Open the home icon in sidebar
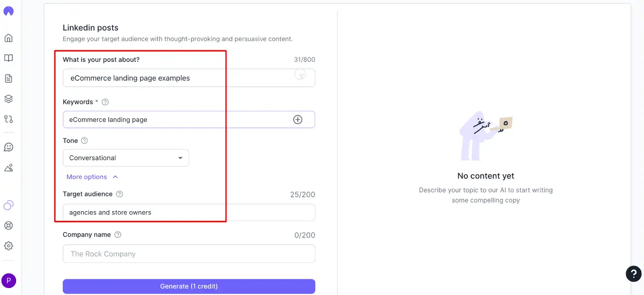Viewport: 644px width, 295px height. point(9,38)
